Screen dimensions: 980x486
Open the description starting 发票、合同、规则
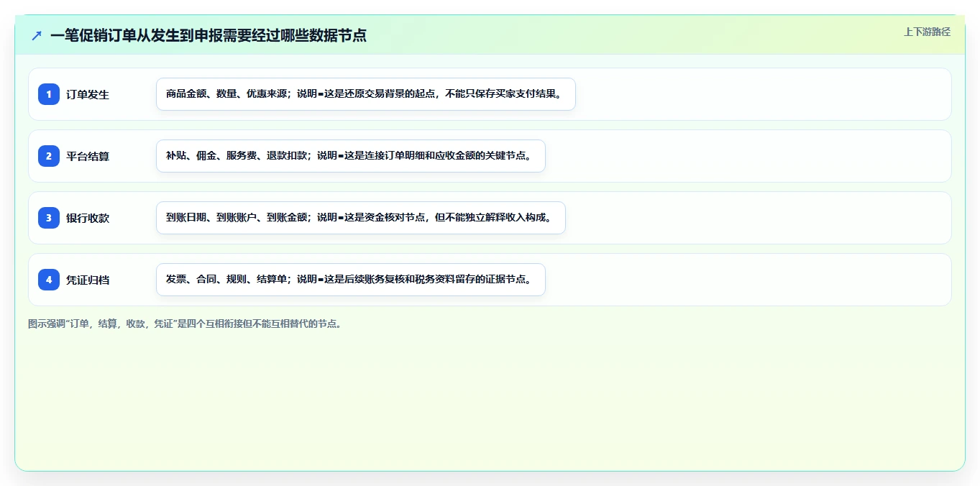click(x=351, y=280)
